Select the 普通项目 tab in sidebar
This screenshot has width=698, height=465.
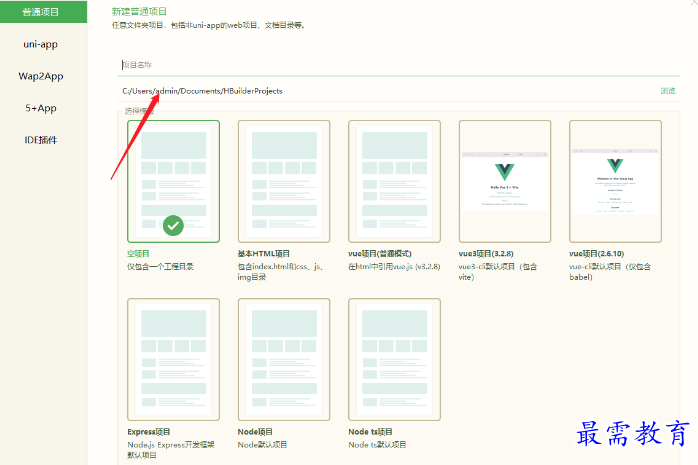click(x=43, y=12)
